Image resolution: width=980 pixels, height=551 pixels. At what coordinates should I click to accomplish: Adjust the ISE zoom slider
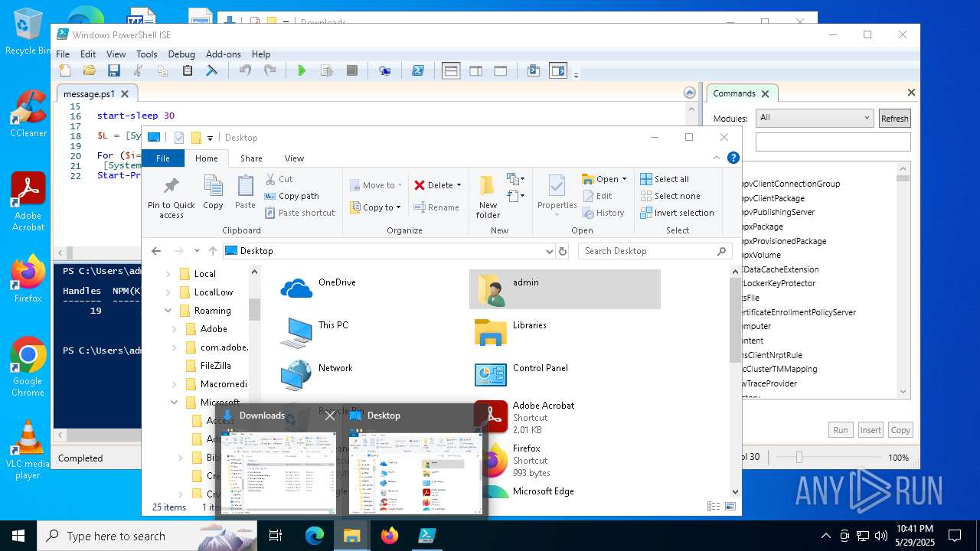[x=799, y=457]
